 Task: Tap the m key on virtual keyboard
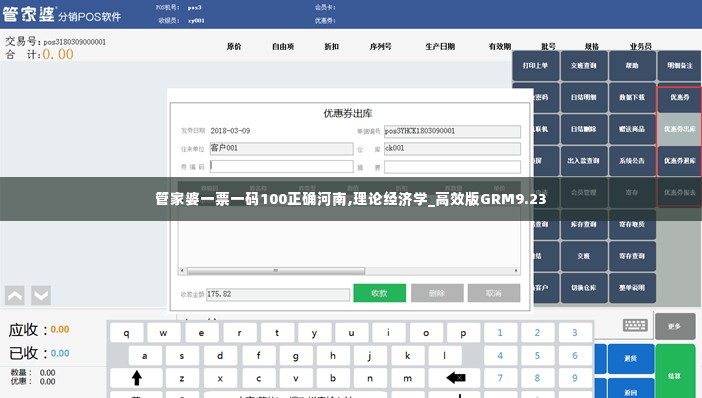(x=407, y=378)
